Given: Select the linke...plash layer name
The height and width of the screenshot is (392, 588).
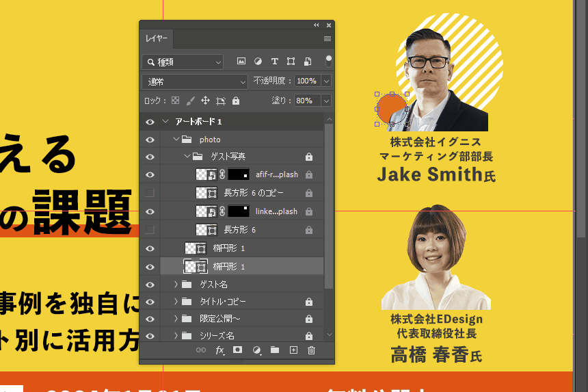Looking at the screenshot, I should point(276,211).
